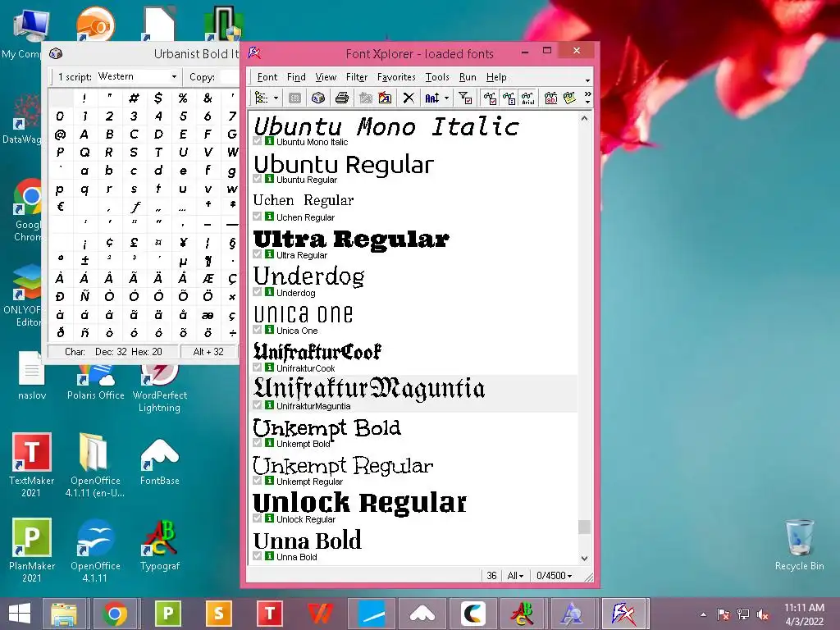Viewport: 840px width, 630px height.
Task: Open the Help menu
Action: (x=496, y=77)
